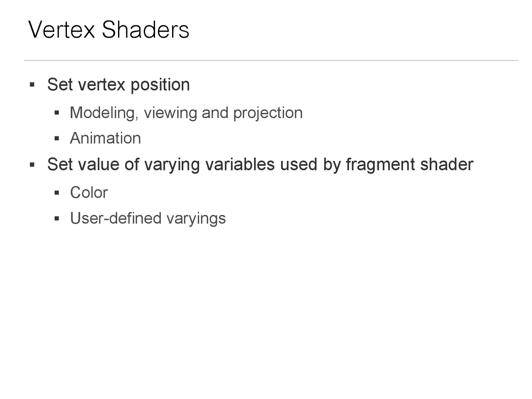Image resolution: width=532 pixels, height=399 pixels.
Task: Click the word "projection" in the first sub-bullet
Action: click(268, 113)
